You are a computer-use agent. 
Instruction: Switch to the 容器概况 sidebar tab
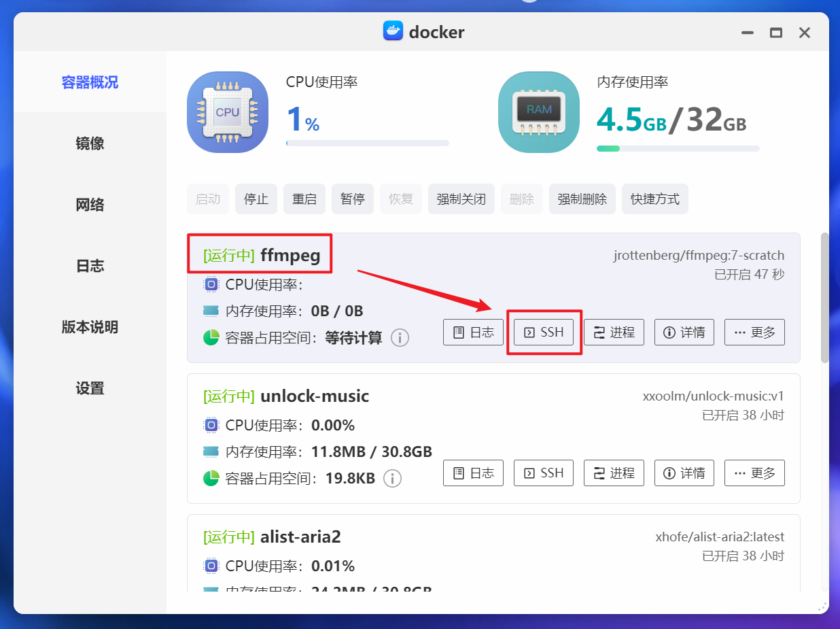click(90, 82)
